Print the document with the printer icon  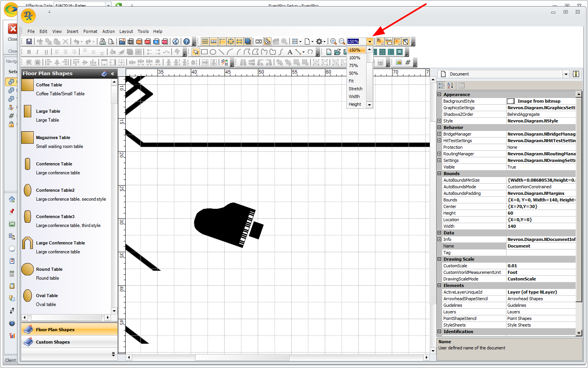(x=103, y=41)
